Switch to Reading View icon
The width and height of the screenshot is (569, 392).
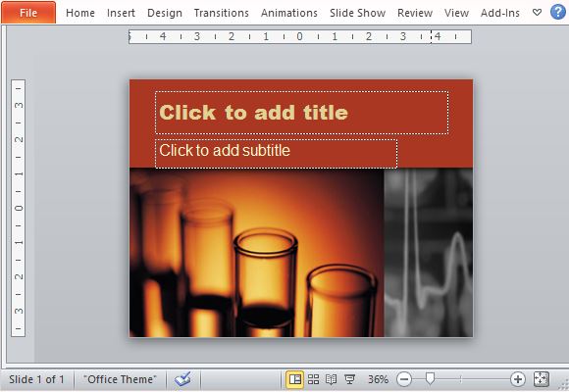[x=331, y=379]
